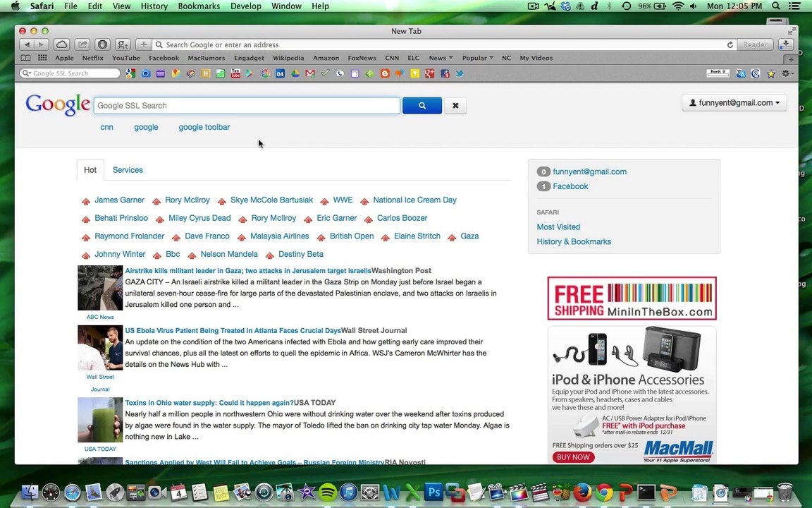Click the 'cnn' recent search link

click(106, 127)
